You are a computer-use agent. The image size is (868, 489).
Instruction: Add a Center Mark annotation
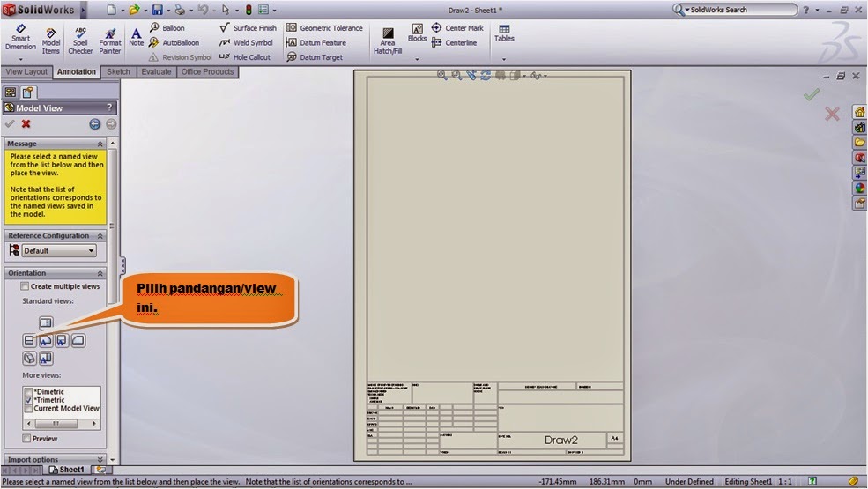[x=457, y=28]
